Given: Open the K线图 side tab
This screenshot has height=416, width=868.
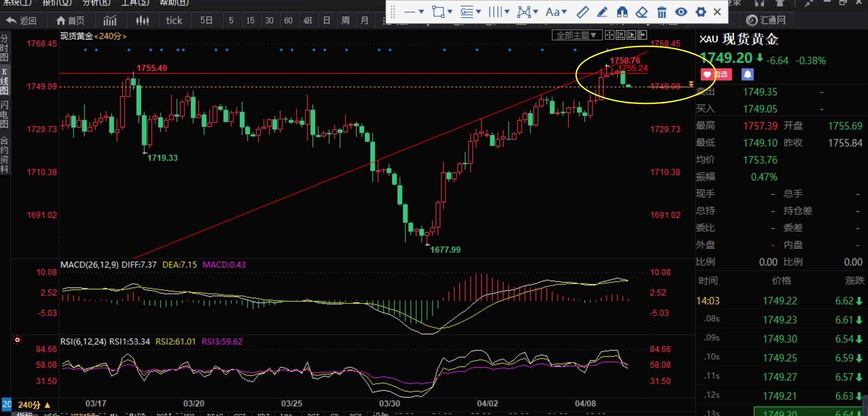Looking at the screenshot, I should pos(5,81).
